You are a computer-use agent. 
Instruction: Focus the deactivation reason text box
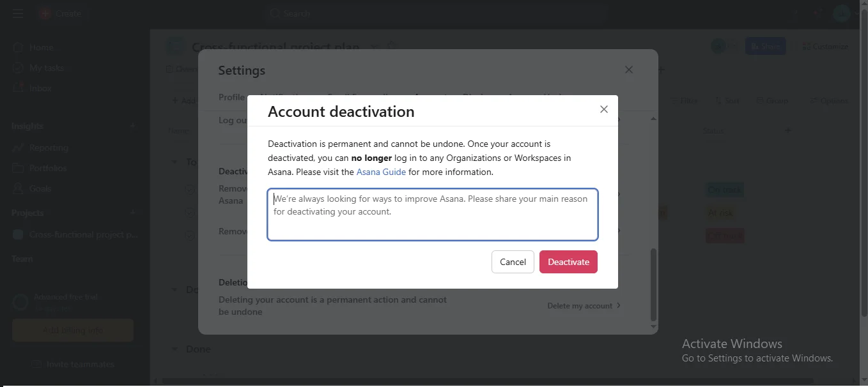(433, 215)
